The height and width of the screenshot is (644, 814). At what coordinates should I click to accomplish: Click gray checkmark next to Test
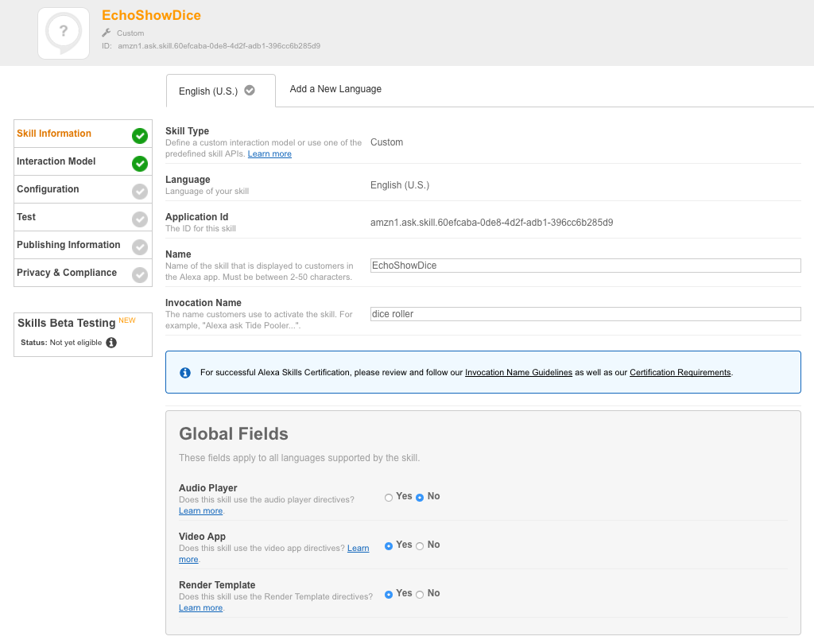140,219
